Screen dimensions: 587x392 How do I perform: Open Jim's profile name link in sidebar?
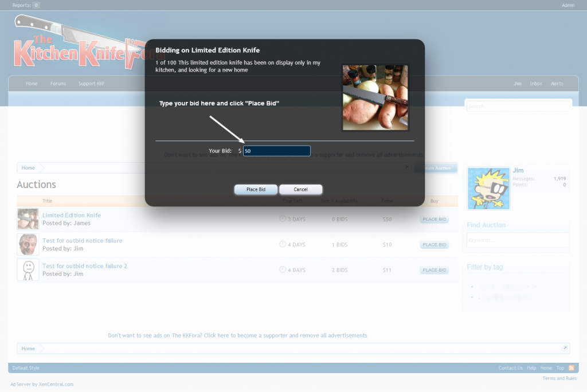click(518, 170)
